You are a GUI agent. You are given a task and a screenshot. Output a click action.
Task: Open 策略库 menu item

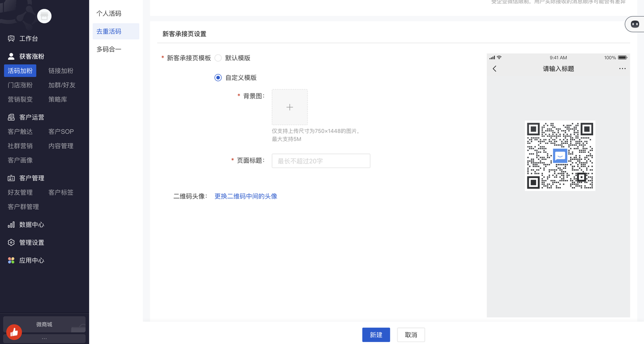[58, 100]
